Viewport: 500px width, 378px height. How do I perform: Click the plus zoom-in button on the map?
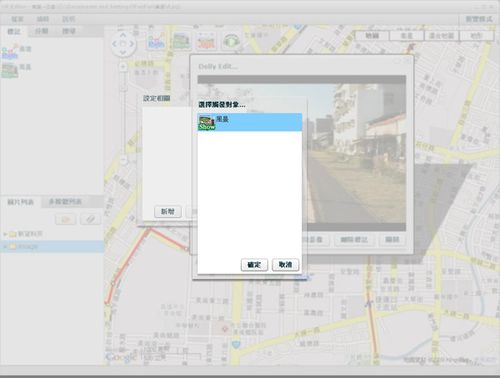123,67
